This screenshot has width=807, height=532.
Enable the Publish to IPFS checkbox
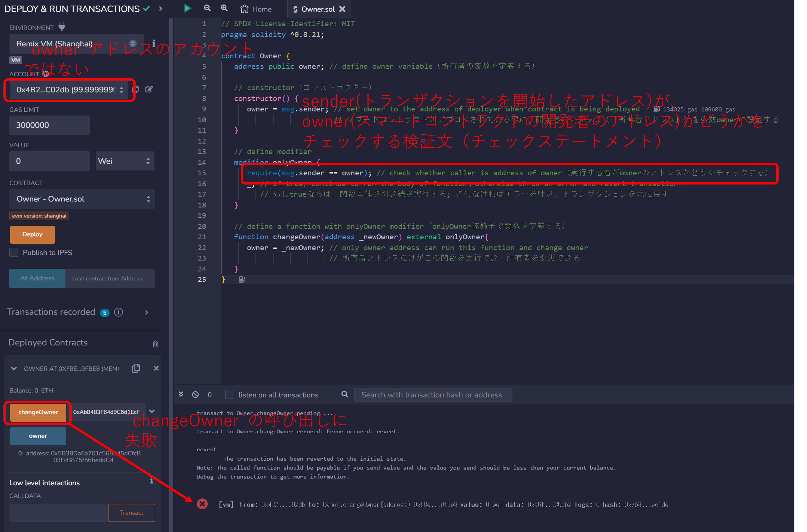(x=14, y=252)
